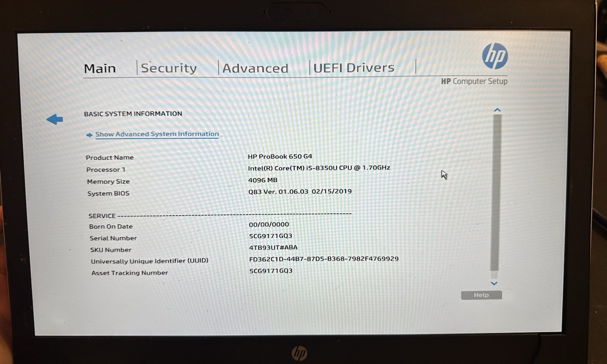Screen dimensions: 607x364
Task: Click the small arrow beside Show Advanced System Information
Action: point(90,135)
